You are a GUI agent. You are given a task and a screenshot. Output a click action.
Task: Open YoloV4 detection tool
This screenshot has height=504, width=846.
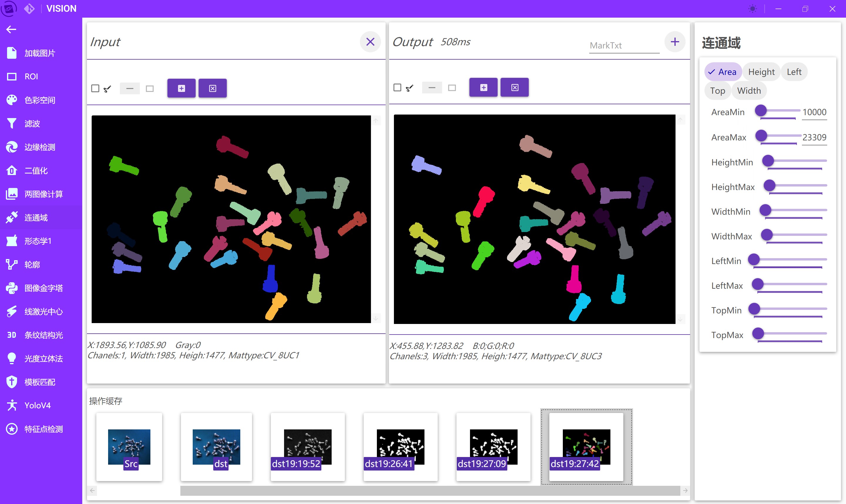[37, 406]
